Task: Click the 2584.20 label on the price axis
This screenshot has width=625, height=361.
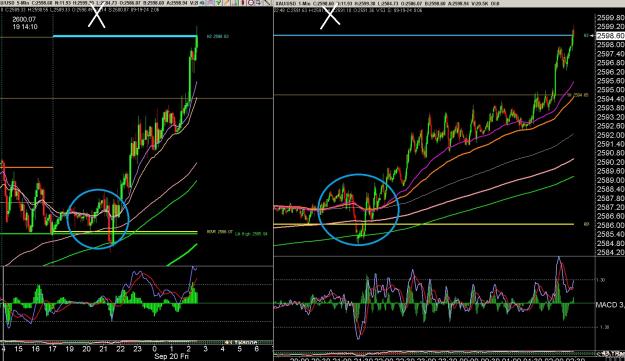Action: pos(610,252)
